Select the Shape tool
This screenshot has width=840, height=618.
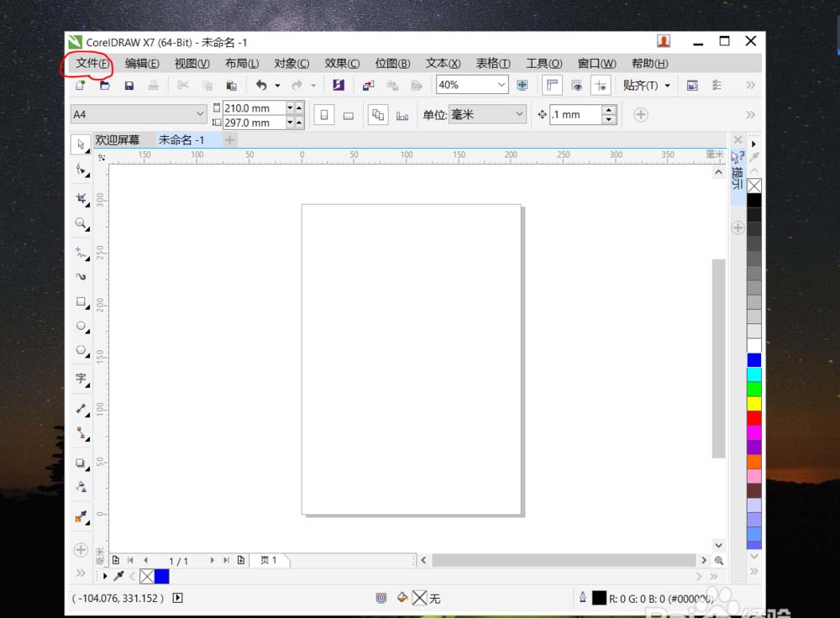[81, 170]
